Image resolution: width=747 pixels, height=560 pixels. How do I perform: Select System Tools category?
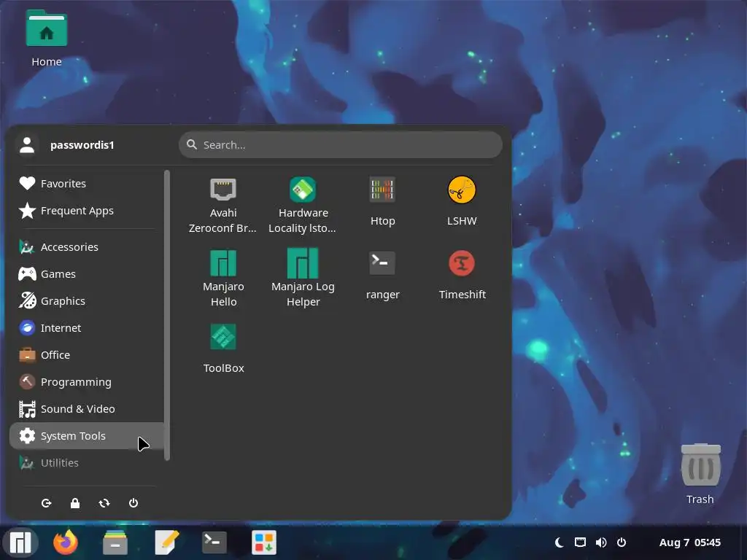click(x=87, y=436)
